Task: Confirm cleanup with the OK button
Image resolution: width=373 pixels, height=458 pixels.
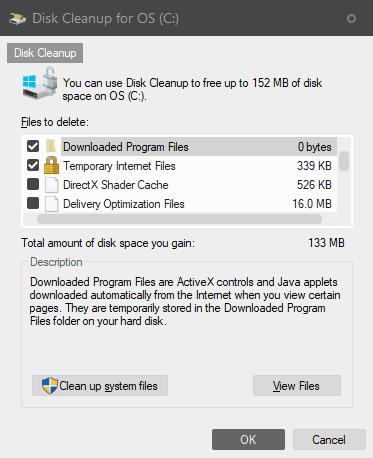Action: coord(248,440)
